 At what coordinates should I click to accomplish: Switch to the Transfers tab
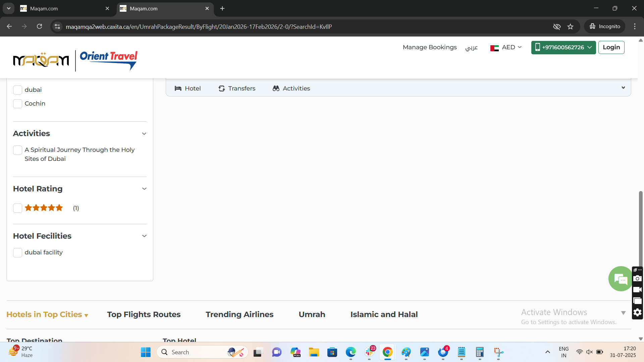237,88
